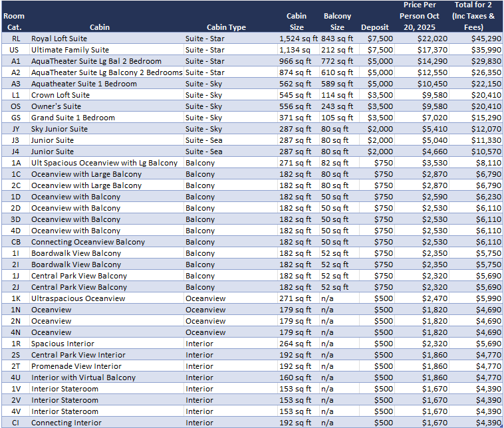This screenshot has width=504, height=428.
Task: Click the Sky Junior Suite cell
Action: (x=59, y=129)
